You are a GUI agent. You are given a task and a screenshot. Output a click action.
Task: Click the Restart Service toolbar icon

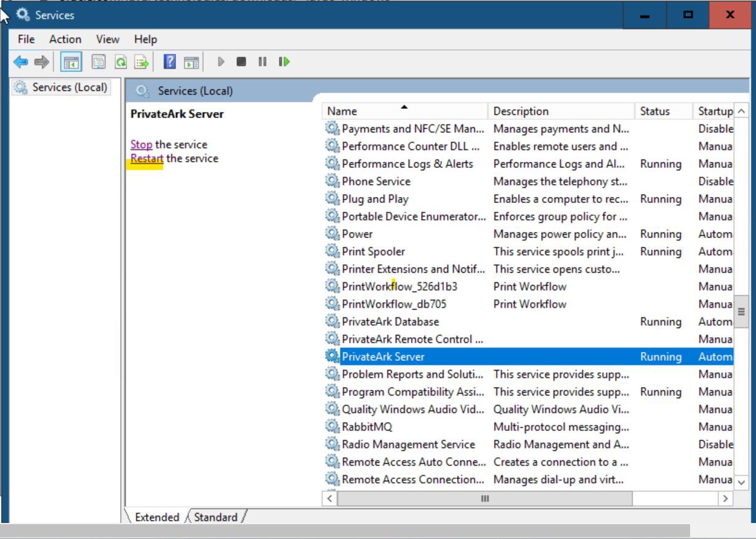tap(284, 62)
